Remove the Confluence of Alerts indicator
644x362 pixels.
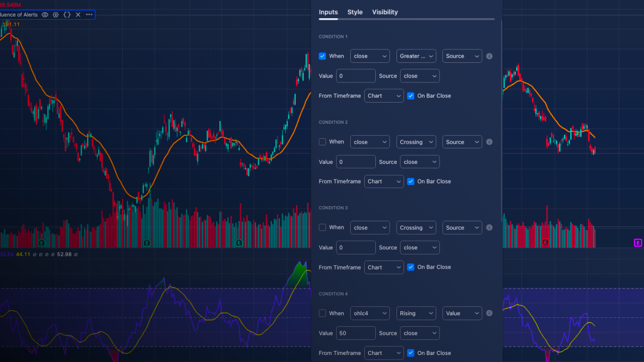(78, 15)
